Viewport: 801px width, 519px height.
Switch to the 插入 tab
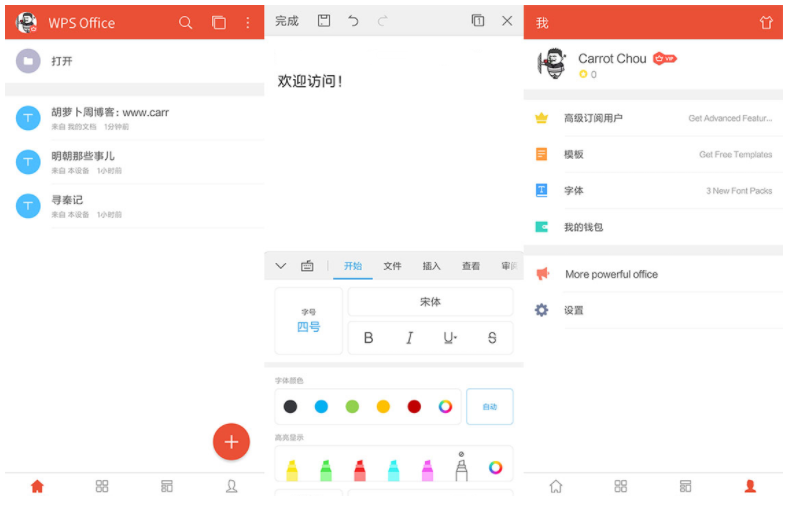point(431,266)
